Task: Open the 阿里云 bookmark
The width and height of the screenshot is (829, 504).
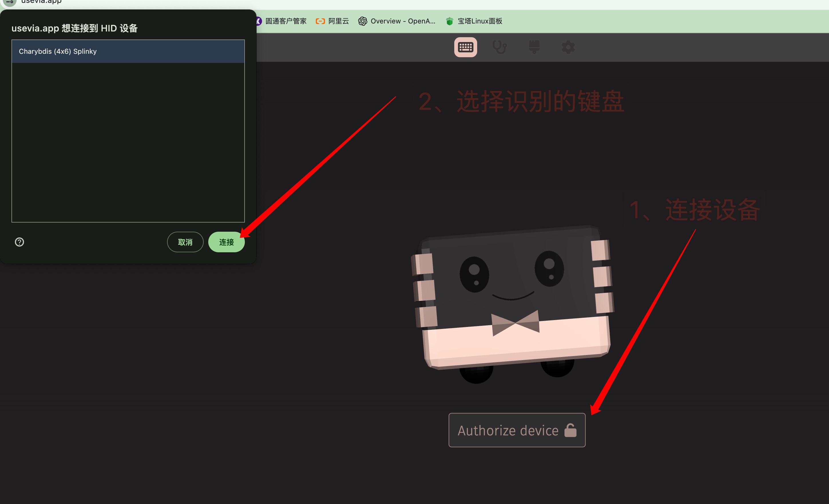Action: click(x=332, y=21)
